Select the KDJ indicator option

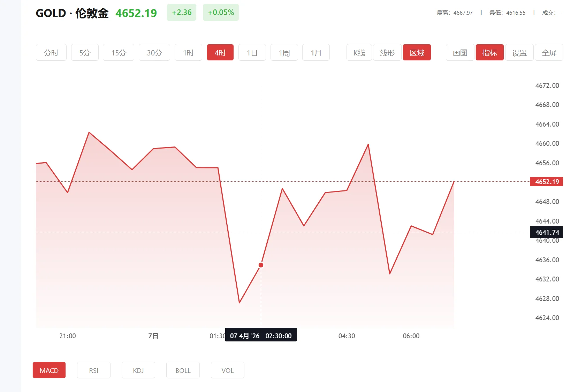click(x=138, y=370)
